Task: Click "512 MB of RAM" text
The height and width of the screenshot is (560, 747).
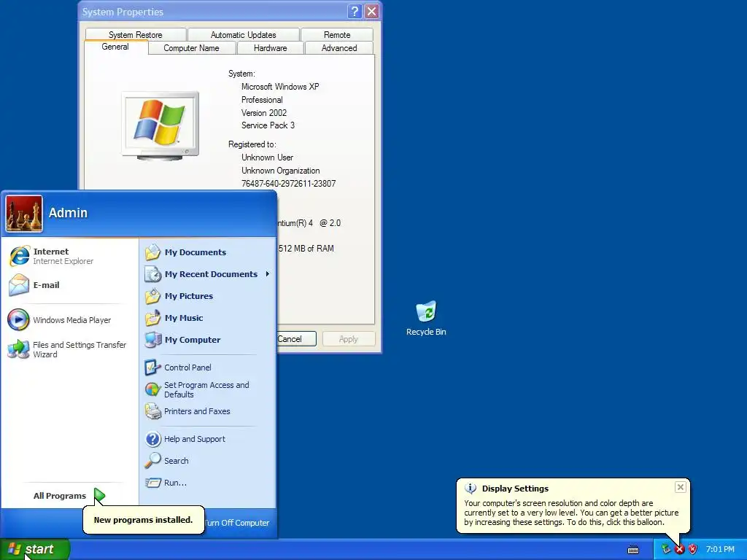Action: (306, 249)
